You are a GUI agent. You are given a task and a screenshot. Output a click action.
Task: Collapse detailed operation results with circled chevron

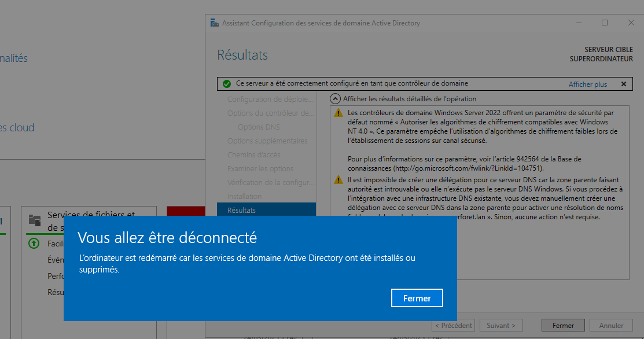coord(335,99)
